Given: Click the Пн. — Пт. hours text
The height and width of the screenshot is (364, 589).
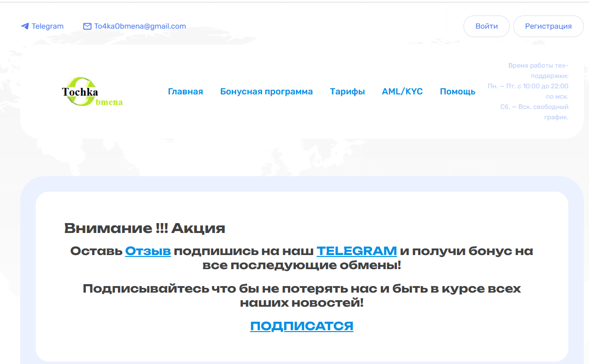Looking at the screenshot, I should [528, 91].
